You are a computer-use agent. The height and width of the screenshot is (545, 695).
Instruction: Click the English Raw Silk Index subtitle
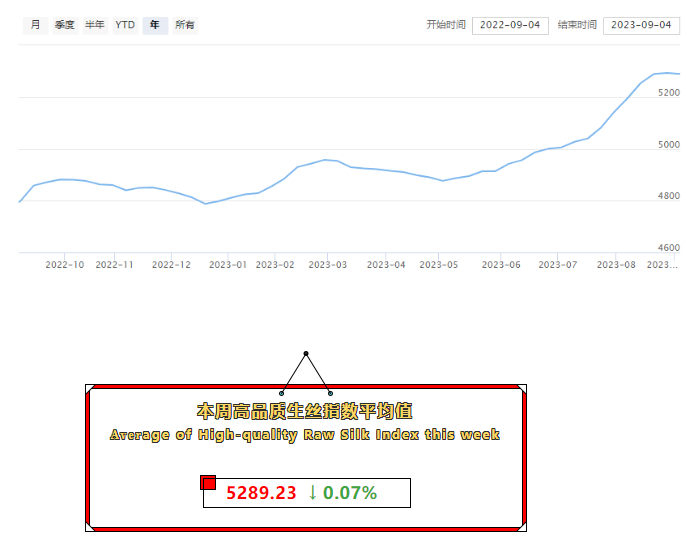point(305,435)
